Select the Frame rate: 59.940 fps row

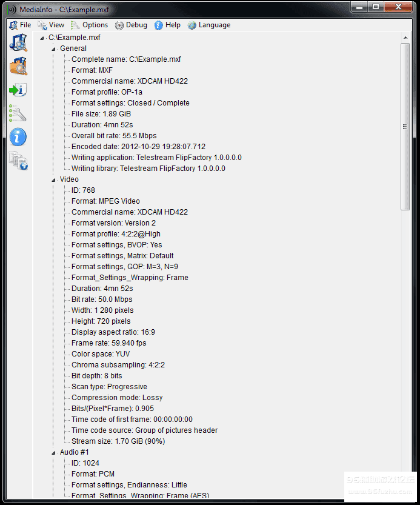pyautogui.click(x=109, y=343)
